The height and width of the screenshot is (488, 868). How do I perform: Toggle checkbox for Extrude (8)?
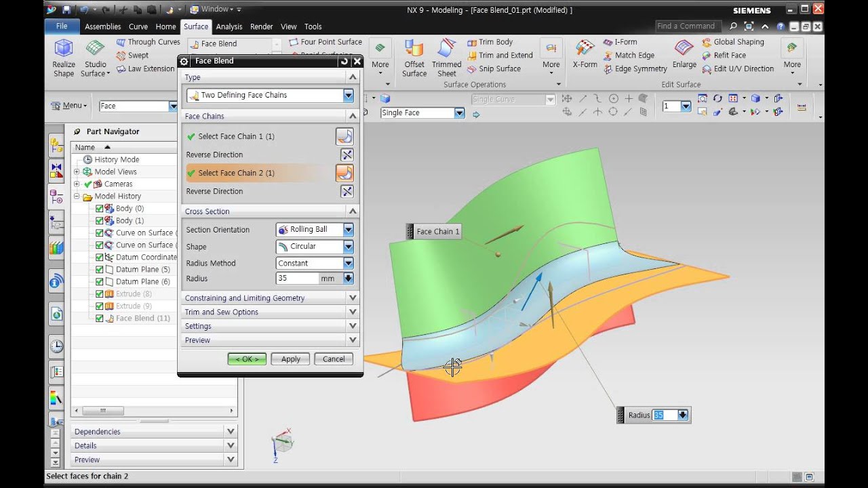click(100, 294)
